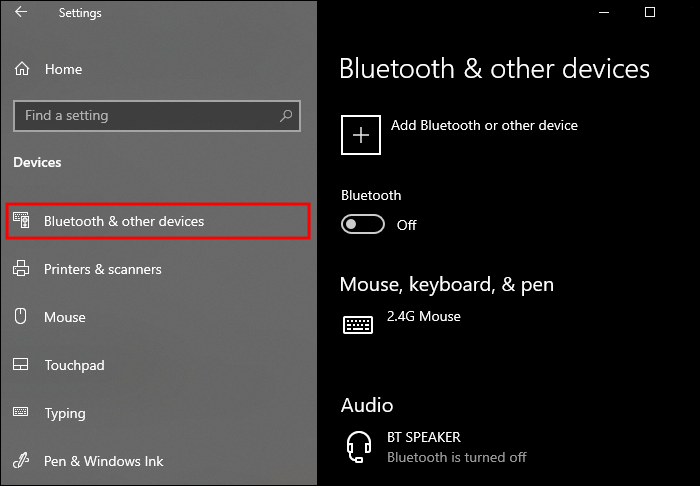700x486 pixels.
Task: Open Bluetooth & other devices section
Action: tap(124, 221)
